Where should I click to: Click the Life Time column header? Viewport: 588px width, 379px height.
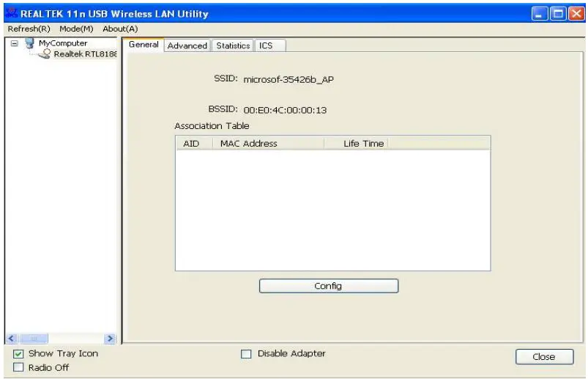[x=356, y=144]
